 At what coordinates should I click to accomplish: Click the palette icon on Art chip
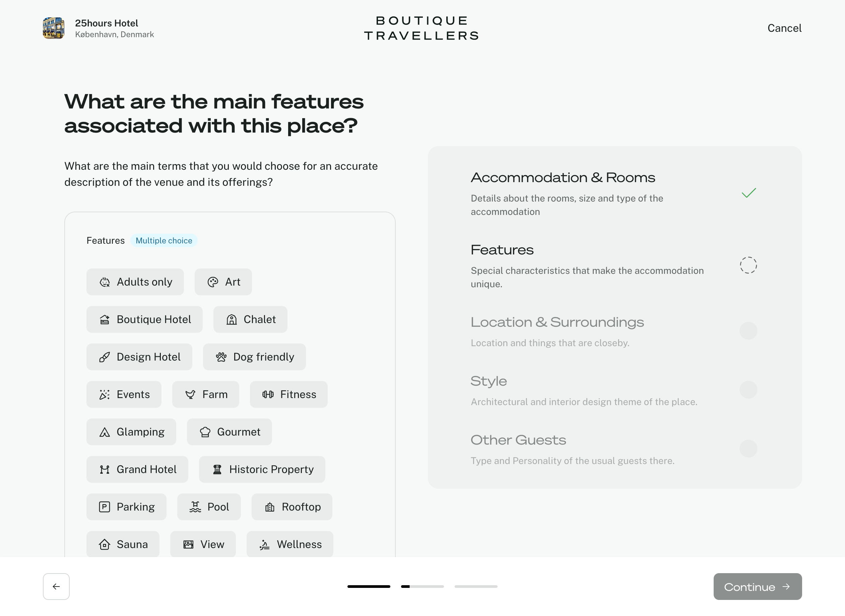point(213,282)
